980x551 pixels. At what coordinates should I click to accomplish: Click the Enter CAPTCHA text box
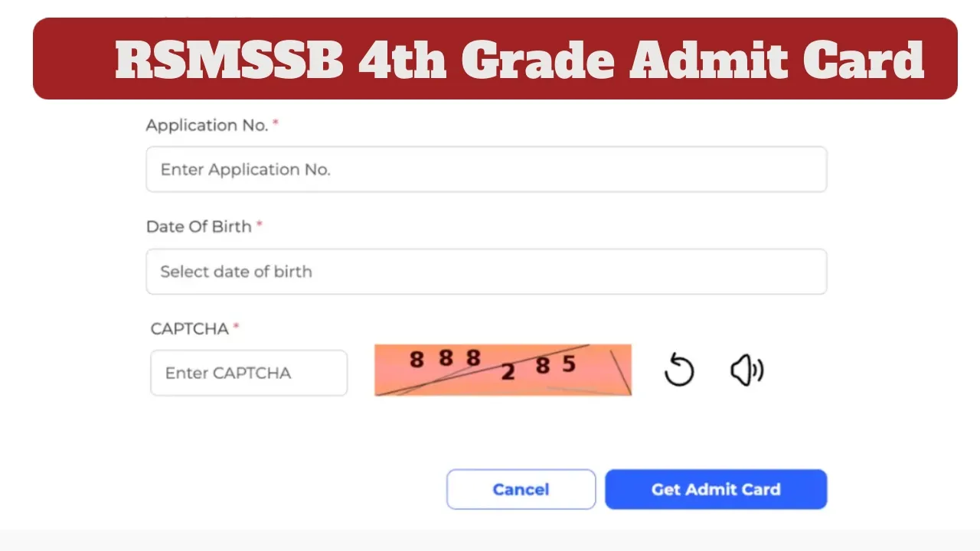click(x=249, y=373)
